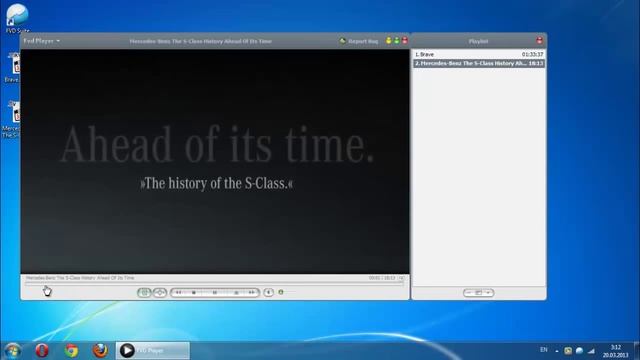Skip to the next track

[251, 292]
